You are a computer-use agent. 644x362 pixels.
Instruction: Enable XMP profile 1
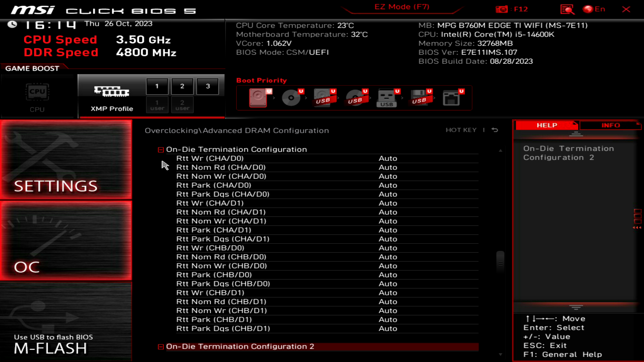pyautogui.click(x=157, y=86)
